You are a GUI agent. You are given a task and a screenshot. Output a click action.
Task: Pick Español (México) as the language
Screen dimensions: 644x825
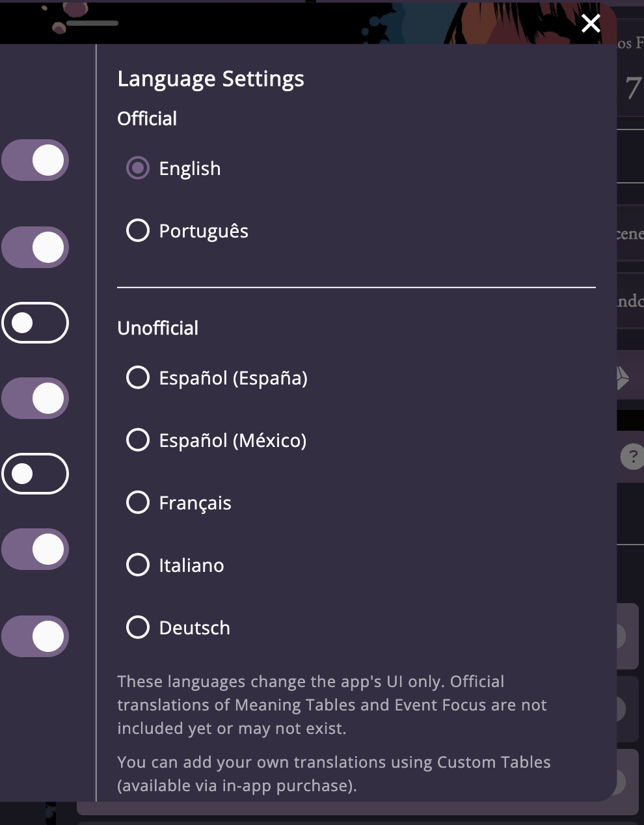[x=138, y=440]
